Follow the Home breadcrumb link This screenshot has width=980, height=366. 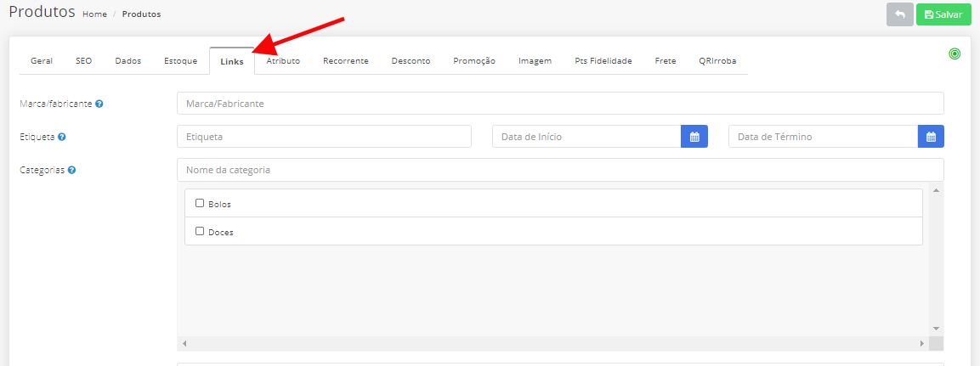(x=94, y=14)
